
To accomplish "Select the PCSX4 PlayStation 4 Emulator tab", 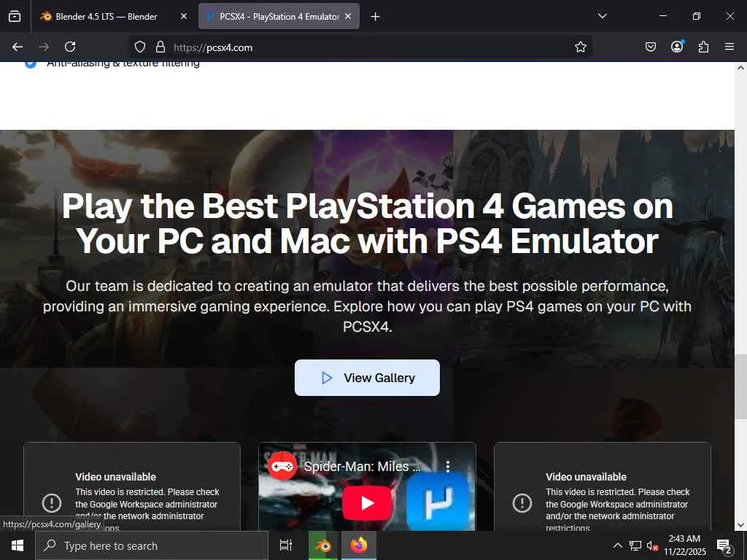I will click(x=279, y=17).
